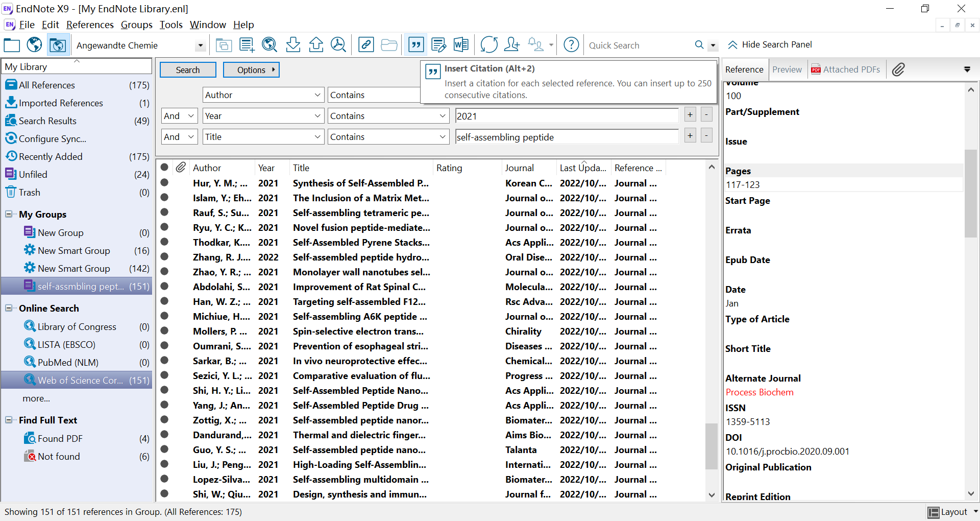The width and height of the screenshot is (980, 521).
Task: Switch to Local Library Mode icon
Action: click(x=12, y=45)
